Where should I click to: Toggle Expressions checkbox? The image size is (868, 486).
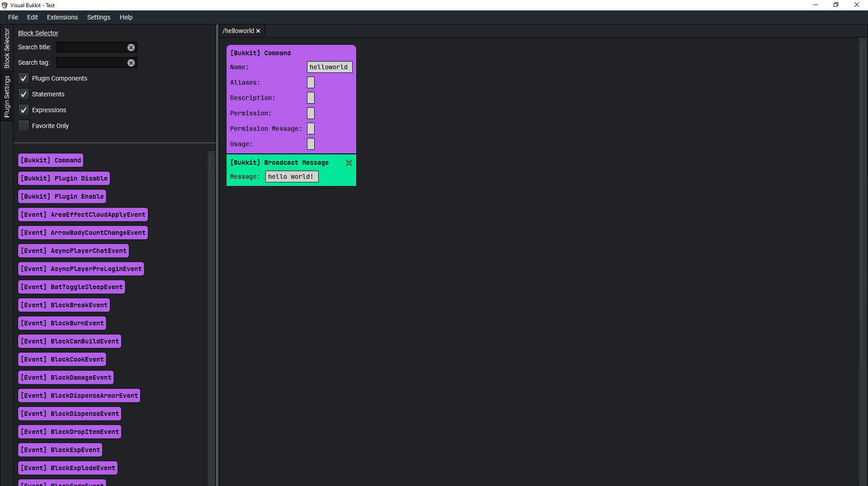click(x=24, y=110)
